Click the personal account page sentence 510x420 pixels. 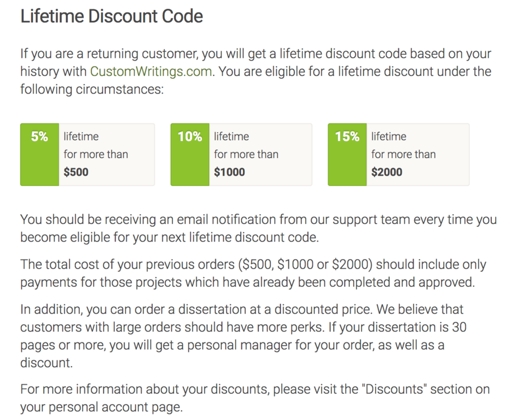[255, 398]
